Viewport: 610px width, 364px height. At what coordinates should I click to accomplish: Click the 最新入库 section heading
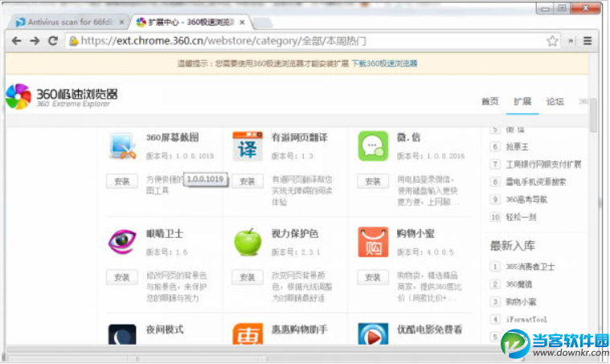point(513,246)
